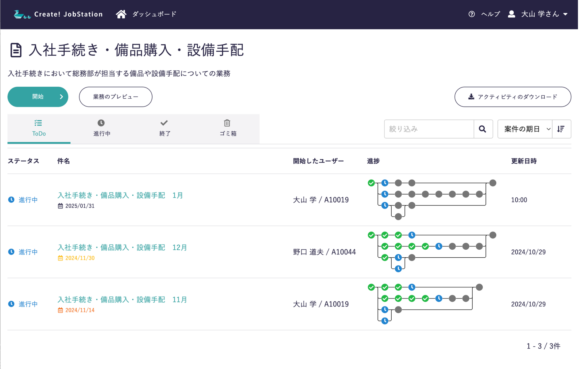Toggle sort order icon button

(x=561, y=129)
